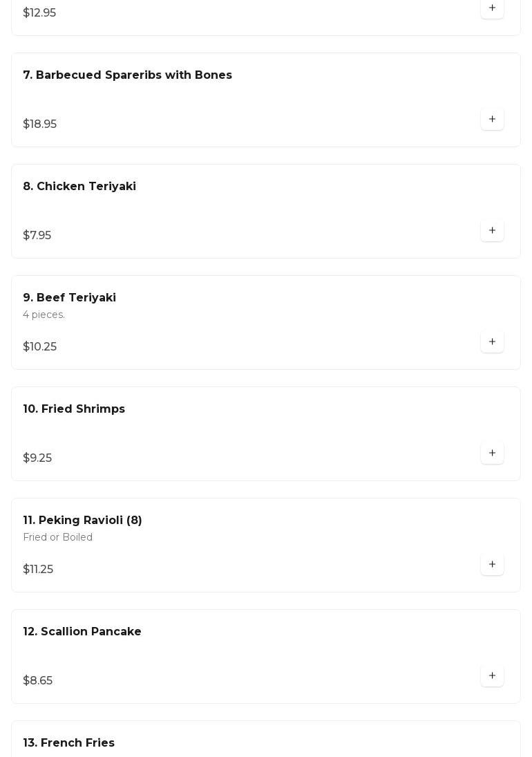This screenshot has width=532, height=757.
Task: Open 11. Peking Ravioli (8) details
Action: coord(82,520)
